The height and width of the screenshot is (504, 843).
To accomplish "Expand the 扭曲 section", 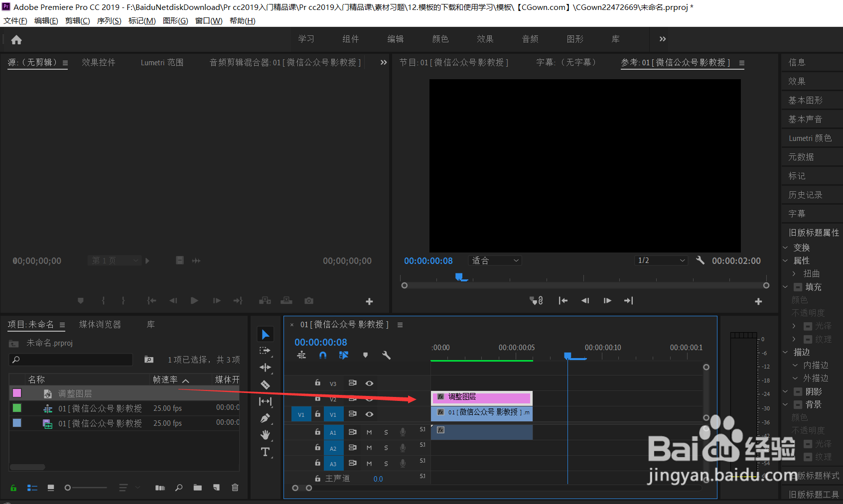I will (794, 273).
